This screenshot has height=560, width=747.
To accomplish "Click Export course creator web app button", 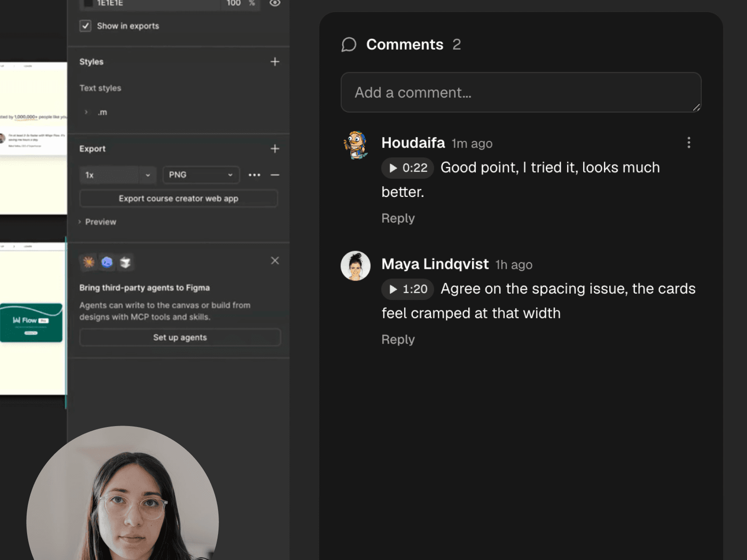I will point(179,198).
